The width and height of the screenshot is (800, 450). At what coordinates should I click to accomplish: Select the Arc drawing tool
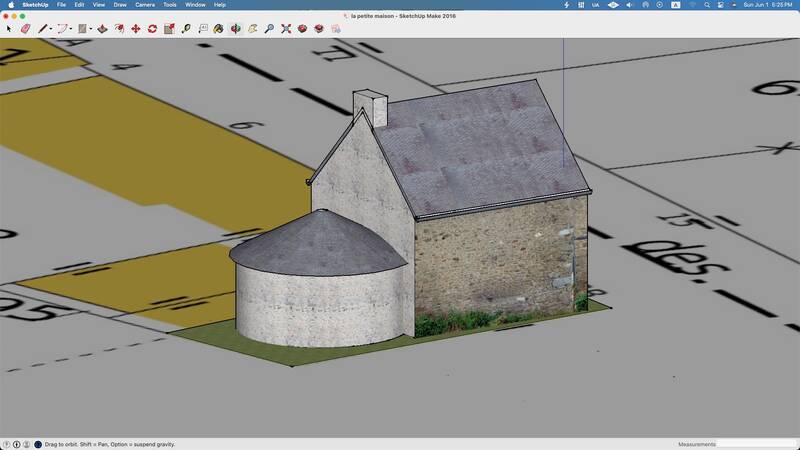pos(62,29)
